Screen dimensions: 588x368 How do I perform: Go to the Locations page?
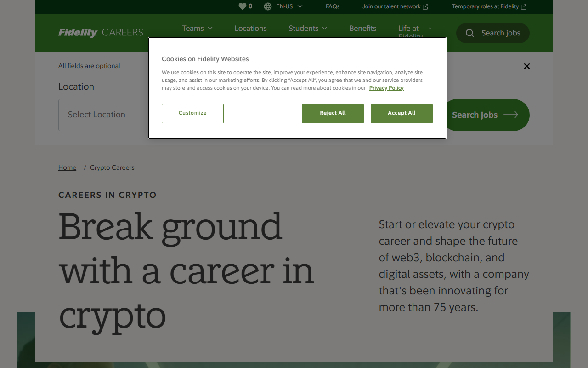(250, 28)
